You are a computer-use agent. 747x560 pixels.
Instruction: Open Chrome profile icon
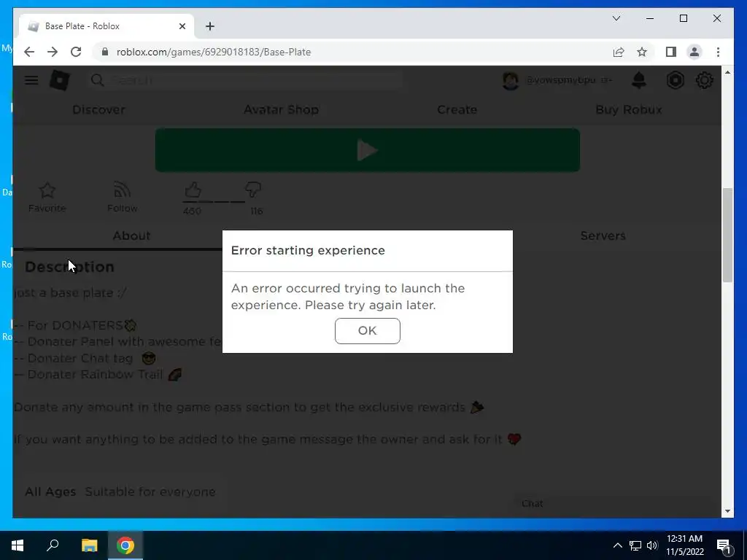(694, 52)
